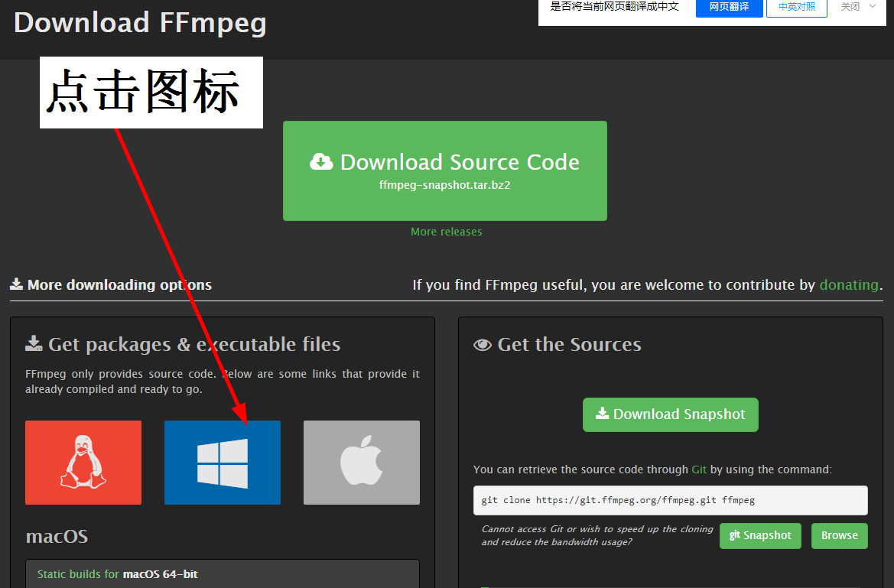Follow the donating link
This screenshot has width=894, height=588.
coord(849,284)
